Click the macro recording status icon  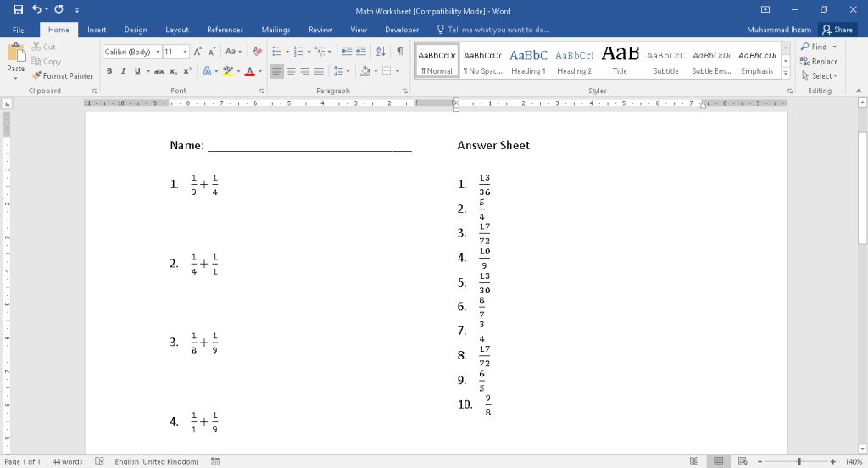[215, 461]
